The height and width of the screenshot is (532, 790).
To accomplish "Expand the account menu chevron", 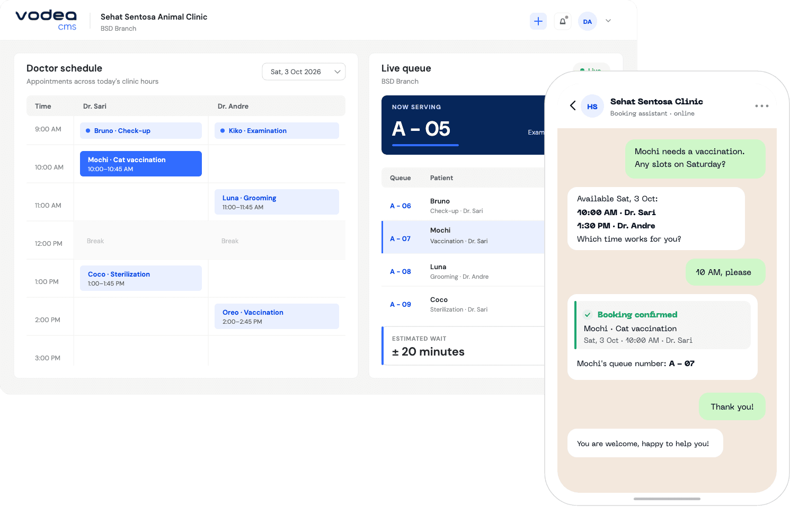I will pyautogui.click(x=608, y=21).
